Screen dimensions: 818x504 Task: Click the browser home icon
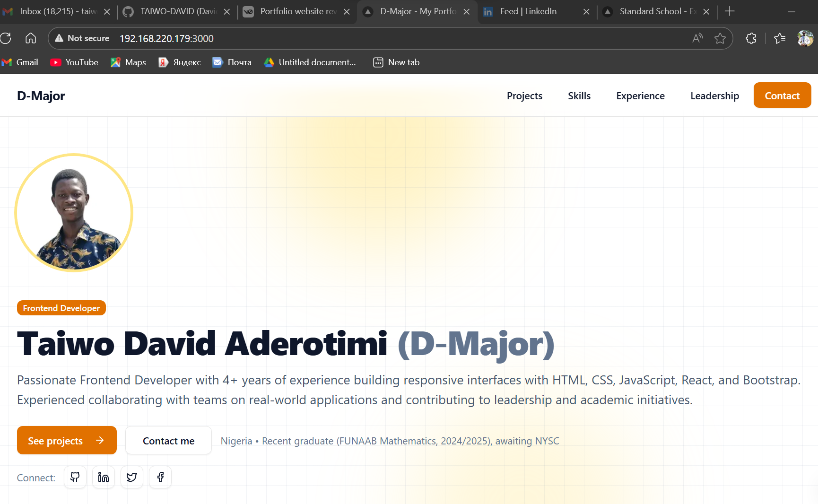point(30,38)
